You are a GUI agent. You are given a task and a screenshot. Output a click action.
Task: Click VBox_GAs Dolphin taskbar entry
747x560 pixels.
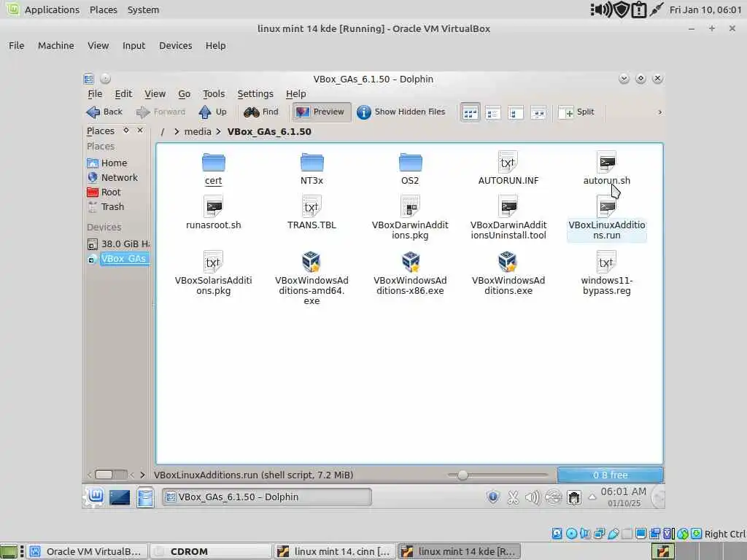point(267,497)
